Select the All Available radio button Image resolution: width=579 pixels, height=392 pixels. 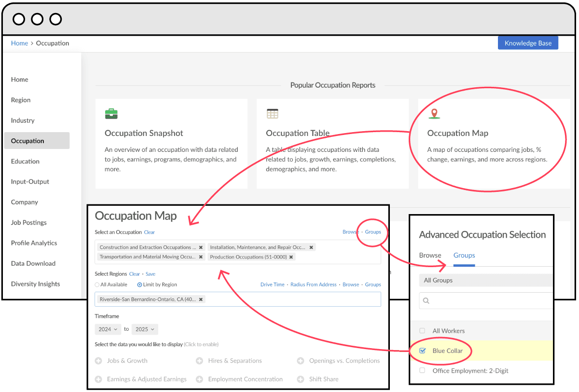[97, 284]
